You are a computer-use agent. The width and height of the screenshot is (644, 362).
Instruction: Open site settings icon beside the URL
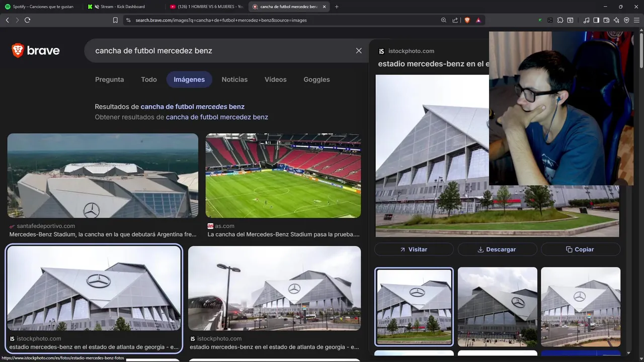pos(128,20)
